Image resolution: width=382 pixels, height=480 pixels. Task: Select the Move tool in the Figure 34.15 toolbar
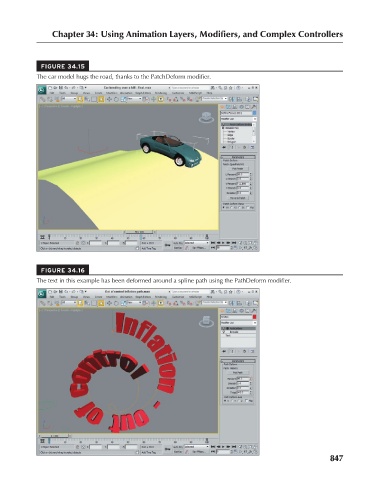coord(109,99)
